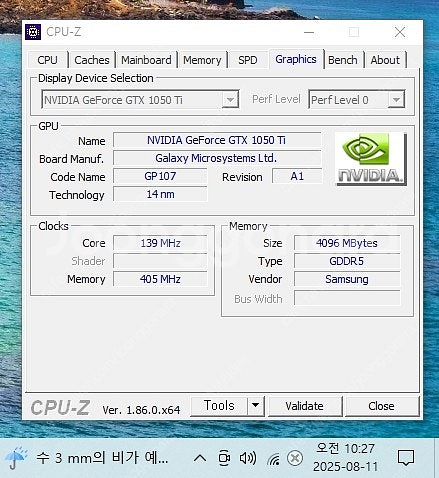
Task: Click the GDDR5 memory type value
Action: point(347,261)
